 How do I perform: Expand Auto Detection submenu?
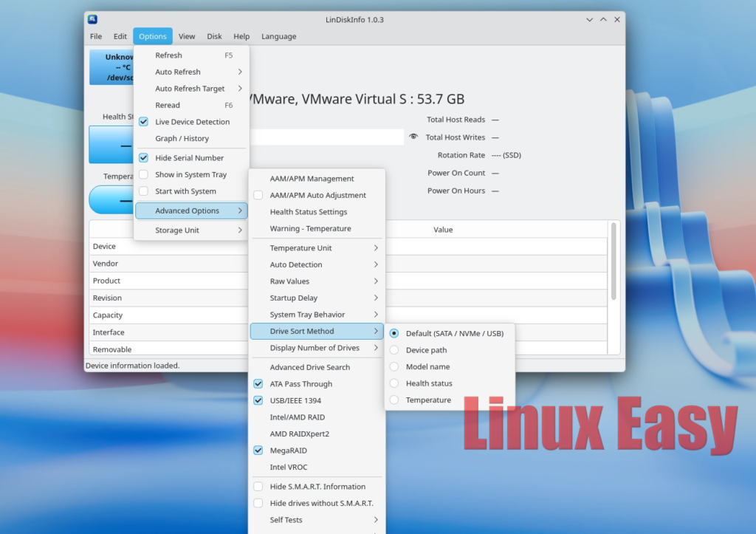[x=317, y=264]
